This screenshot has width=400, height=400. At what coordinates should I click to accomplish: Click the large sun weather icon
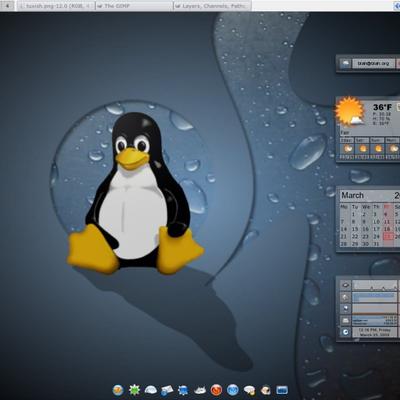350,111
